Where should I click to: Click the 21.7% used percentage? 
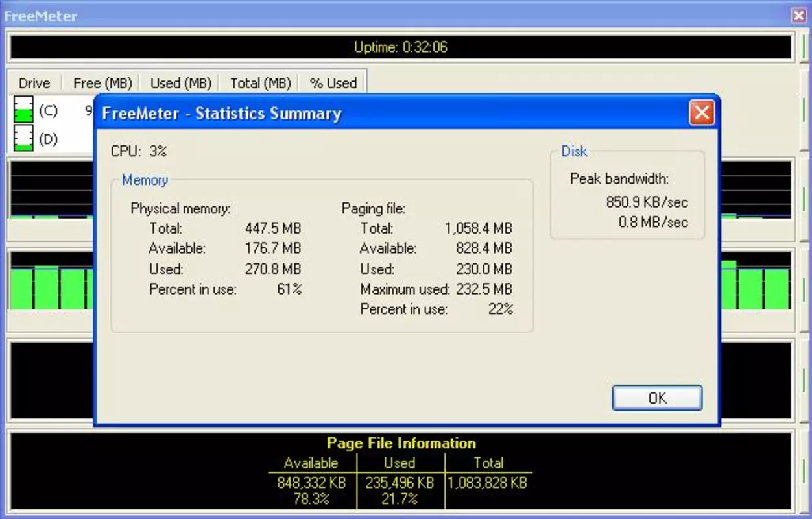400,499
